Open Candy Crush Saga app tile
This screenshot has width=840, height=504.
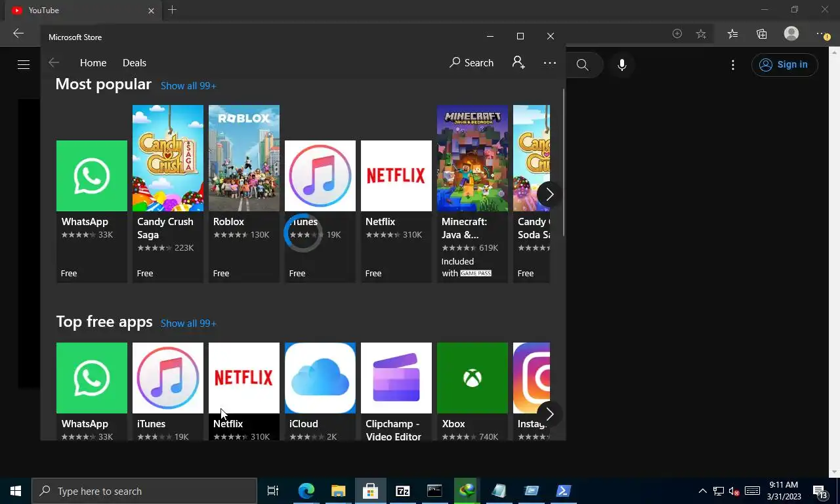click(168, 194)
